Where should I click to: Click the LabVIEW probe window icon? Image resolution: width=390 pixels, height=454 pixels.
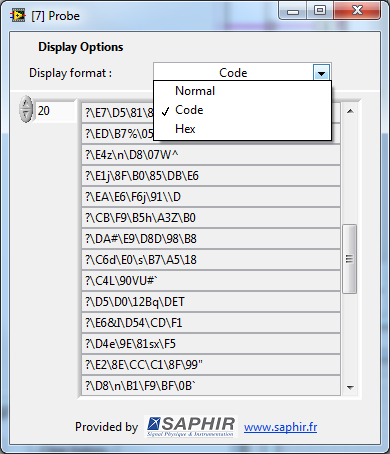click(x=18, y=16)
